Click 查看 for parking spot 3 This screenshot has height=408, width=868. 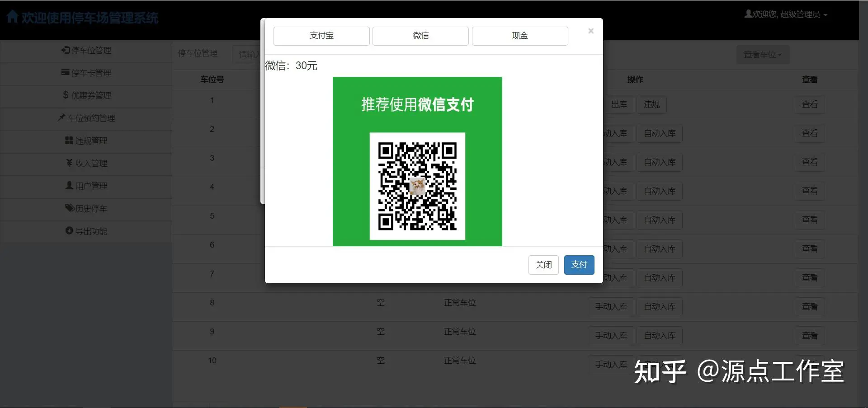click(x=810, y=162)
